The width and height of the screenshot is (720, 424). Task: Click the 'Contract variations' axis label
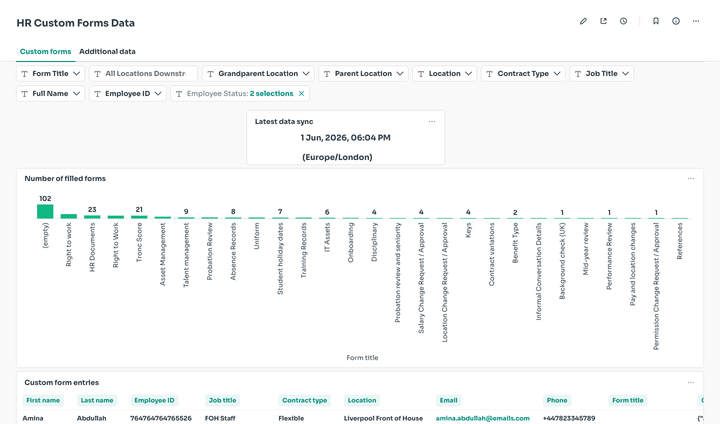pos(491,254)
